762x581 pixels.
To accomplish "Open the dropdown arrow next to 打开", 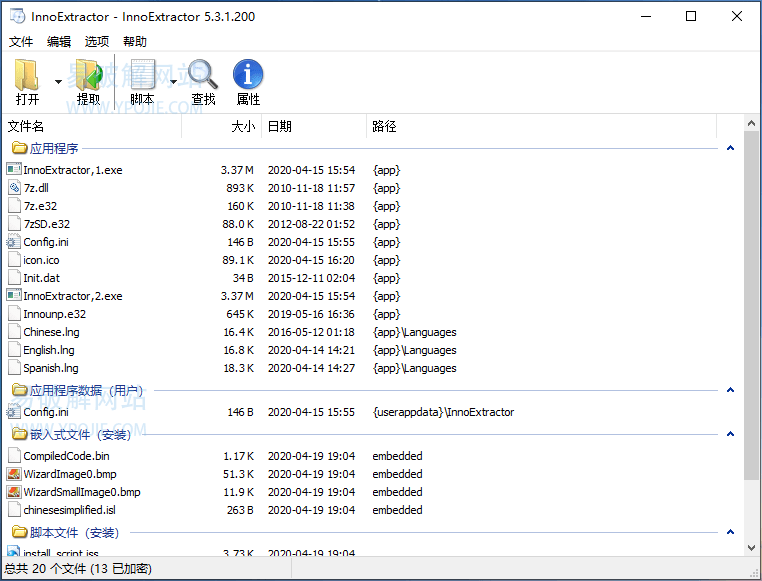I will coord(58,82).
